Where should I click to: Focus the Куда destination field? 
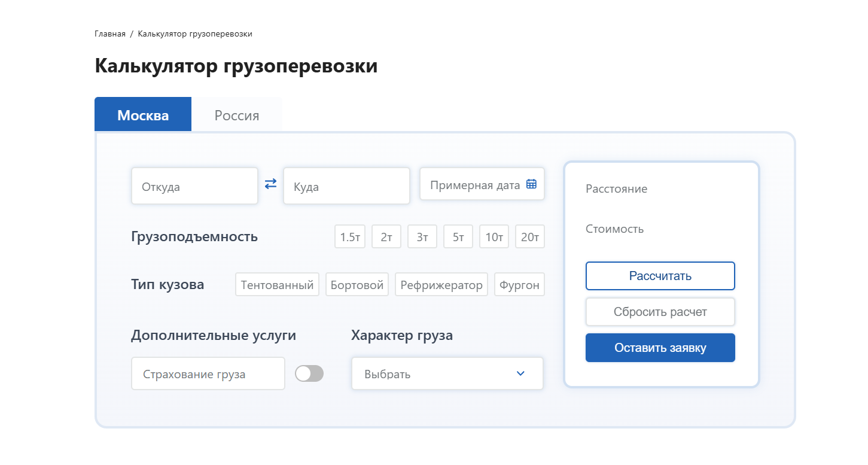tap(346, 187)
